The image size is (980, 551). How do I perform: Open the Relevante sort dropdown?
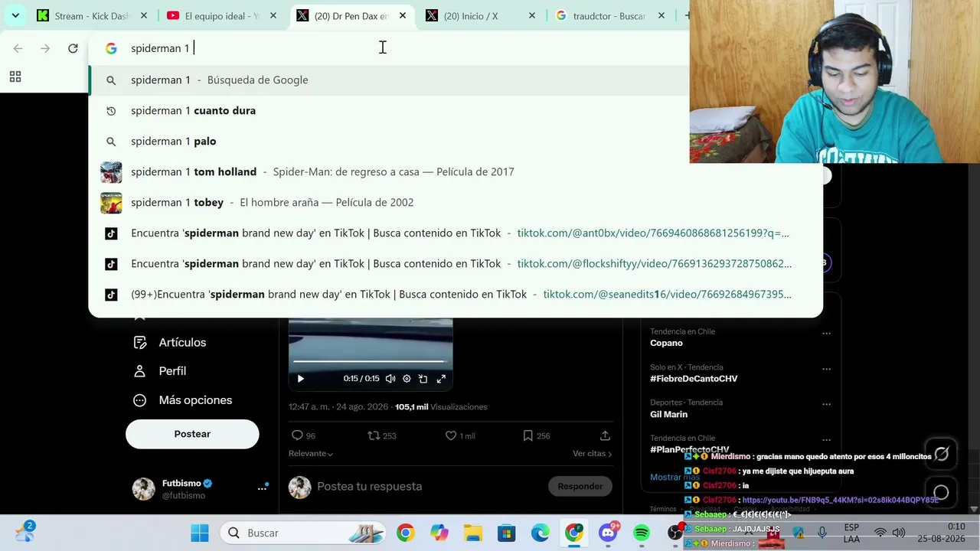311,454
